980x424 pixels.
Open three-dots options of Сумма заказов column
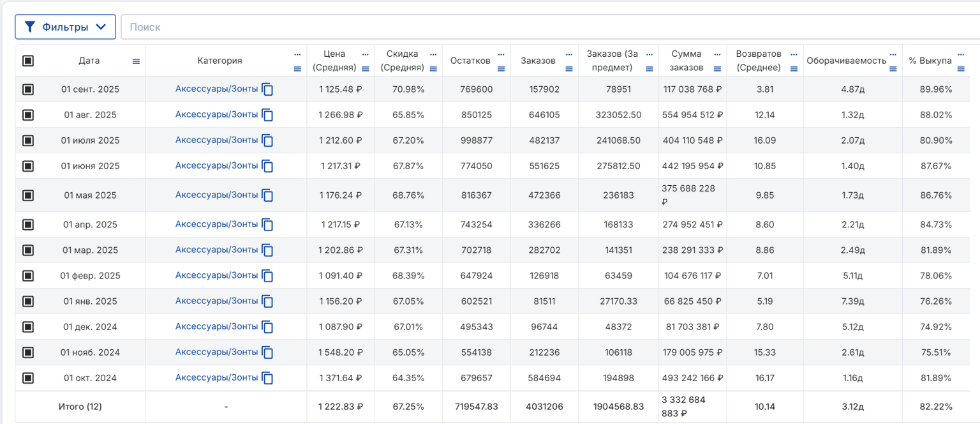[718, 54]
